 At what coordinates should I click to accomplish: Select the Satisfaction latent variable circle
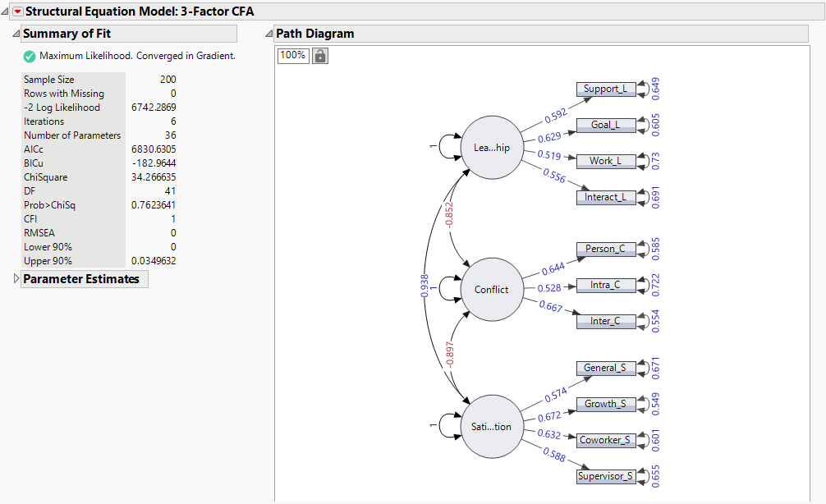pyautogui.click(x=491, y=426)
